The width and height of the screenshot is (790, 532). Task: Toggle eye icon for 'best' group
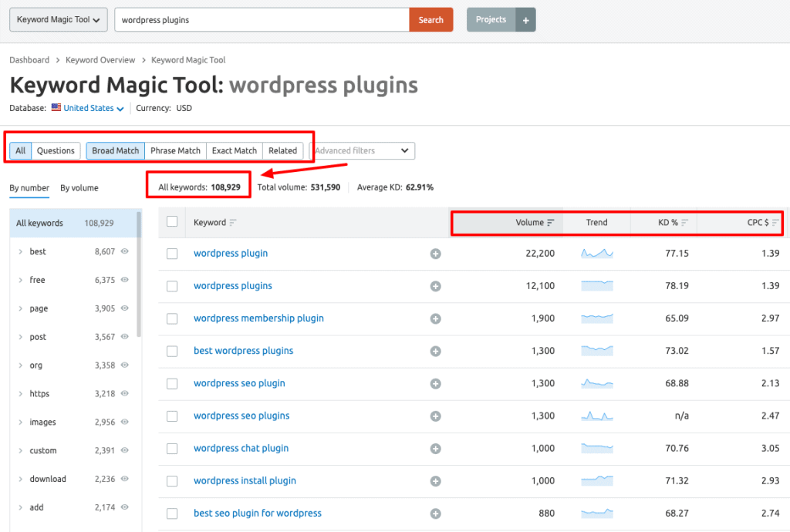[x=124, y=251]
